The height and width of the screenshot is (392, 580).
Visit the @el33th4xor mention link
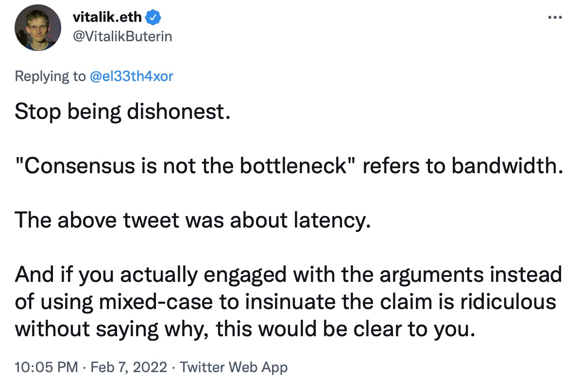131,76
